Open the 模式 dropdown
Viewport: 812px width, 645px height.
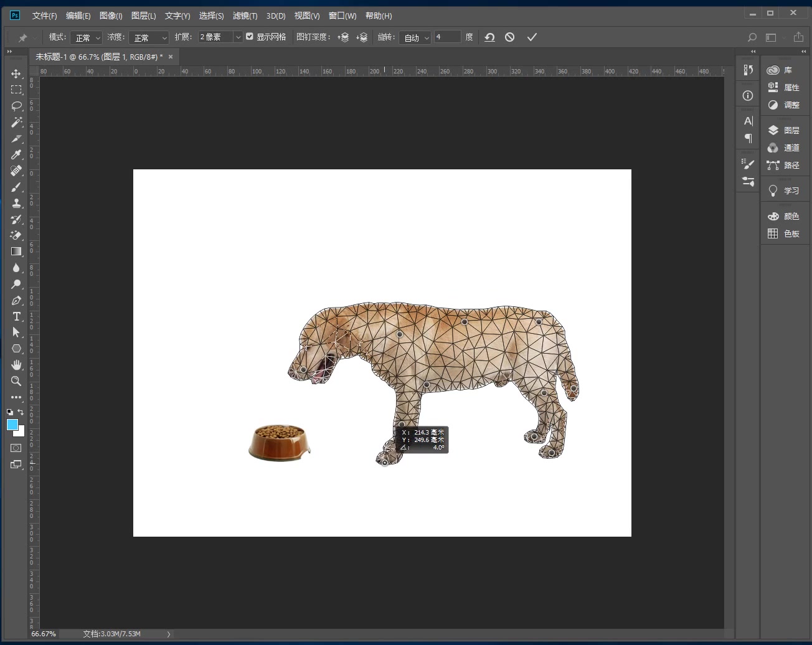(86, 37)
